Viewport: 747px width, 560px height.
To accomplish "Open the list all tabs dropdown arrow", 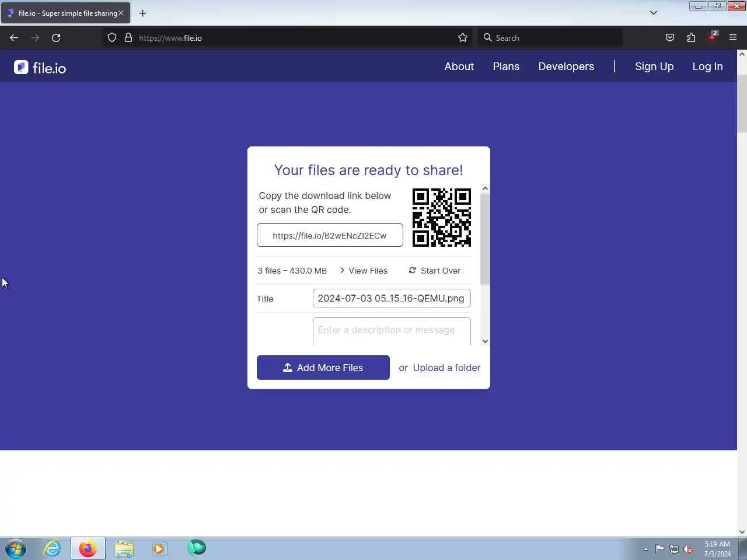I will coord(654,13).
